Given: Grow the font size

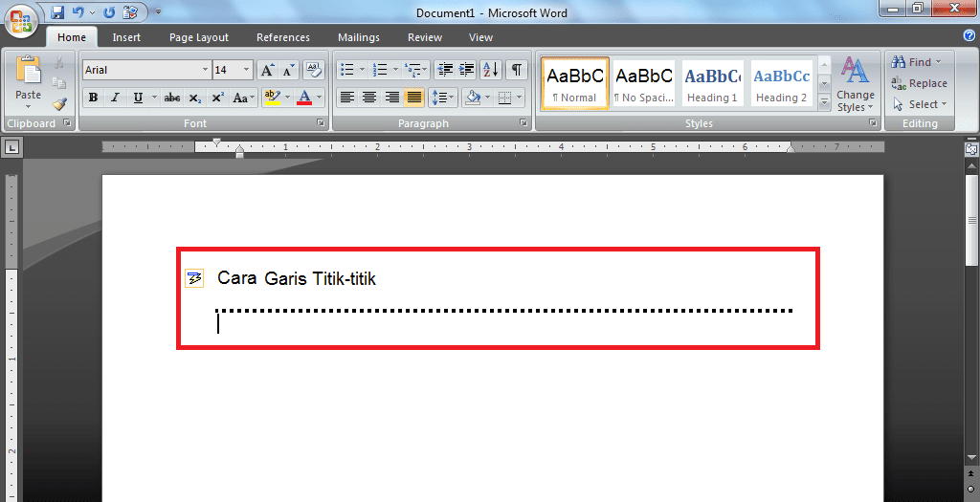Looking at the screenshot, I should pyautogui.click(x=267, y=70).
